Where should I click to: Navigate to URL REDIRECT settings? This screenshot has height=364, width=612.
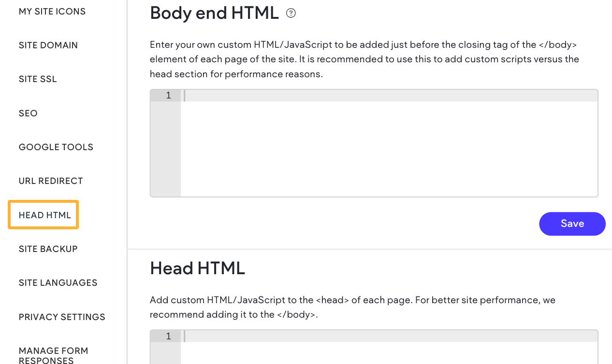coord(51,181)
